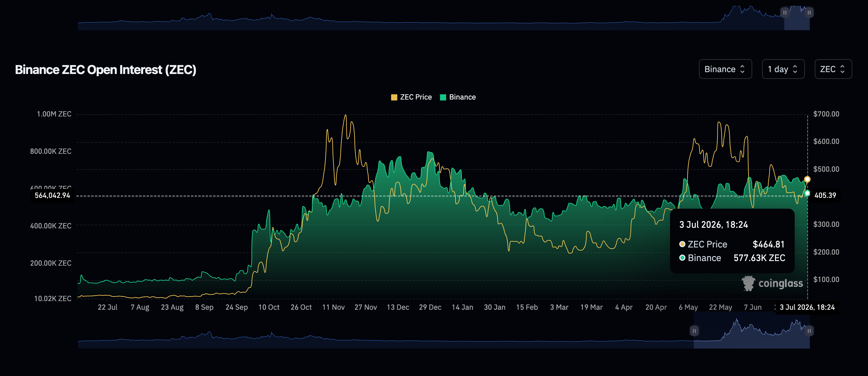868x376 pixels.
Task: Click the yellow ZEC Price legend swatch
Action: pos(394,97)
